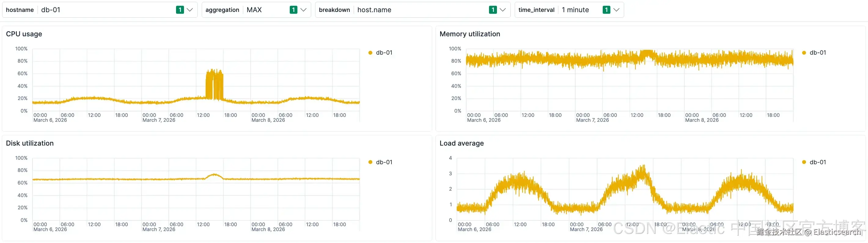Screen dimensions: 868x243
Task: Click the 3 axis label in Load average chart
Action: (x=451, y=174)
